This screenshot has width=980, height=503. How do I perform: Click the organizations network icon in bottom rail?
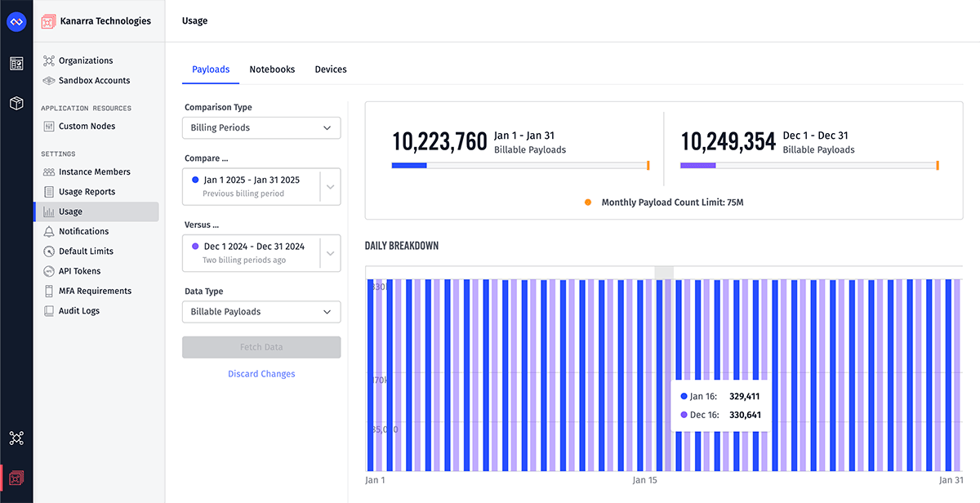[x=16, y=438]
